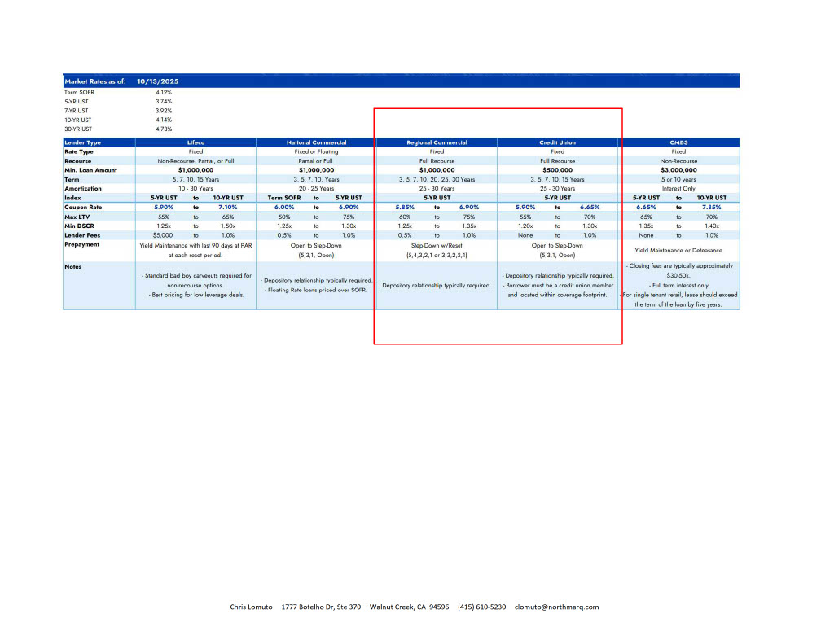Select the CMBS $3,000,000 minimum loan amount
The height and width of the screenshot is (644, 834).
[x=678, y=170]
